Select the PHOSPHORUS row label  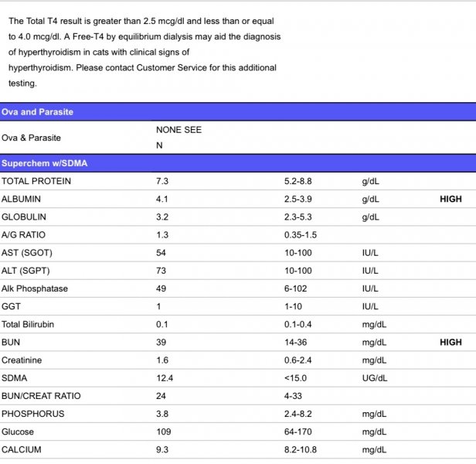[33, 414]
